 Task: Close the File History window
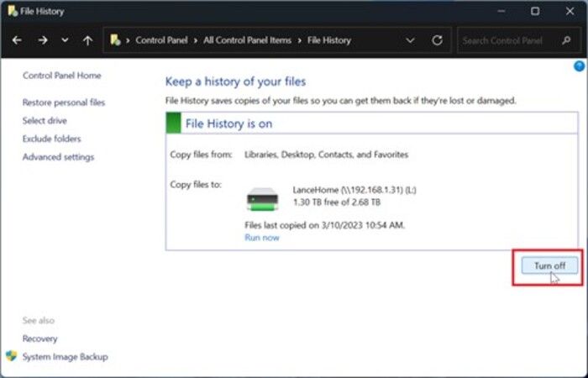tap(570, 11)
